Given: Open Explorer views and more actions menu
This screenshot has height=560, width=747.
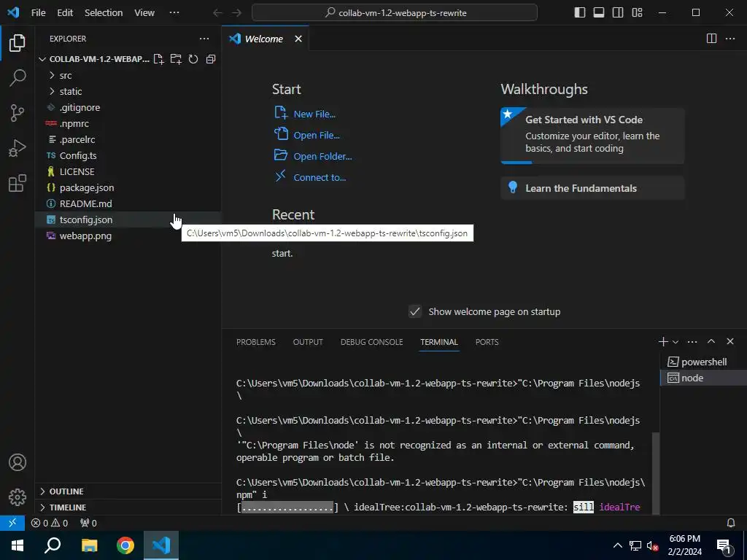Looking at the screenshot, I should (x=204, y=39).
